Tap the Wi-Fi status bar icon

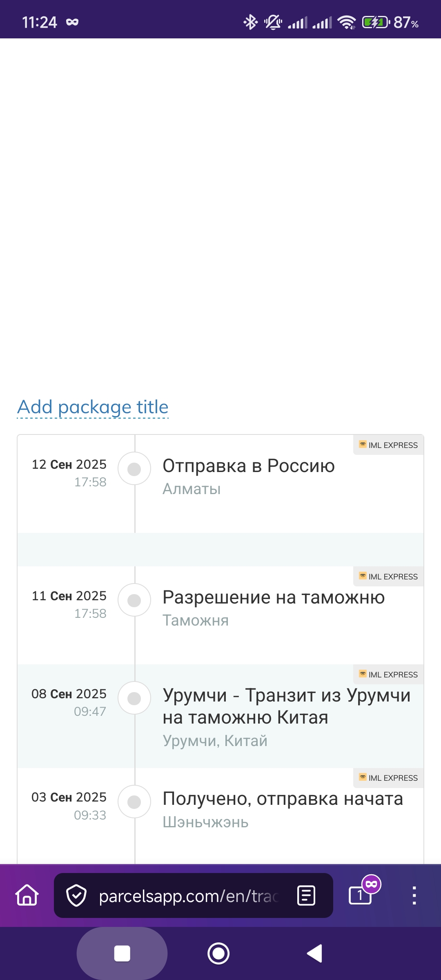point(347,22)
